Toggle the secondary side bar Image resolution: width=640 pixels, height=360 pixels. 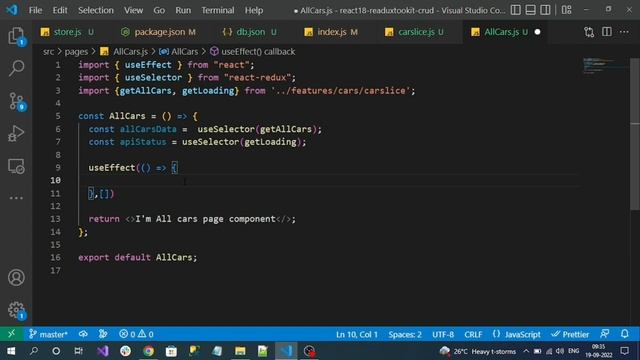click(545, 10)
